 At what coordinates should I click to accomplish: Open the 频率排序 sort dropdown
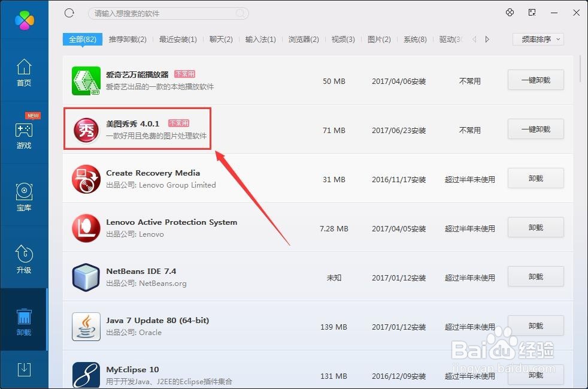coord(538,39)
